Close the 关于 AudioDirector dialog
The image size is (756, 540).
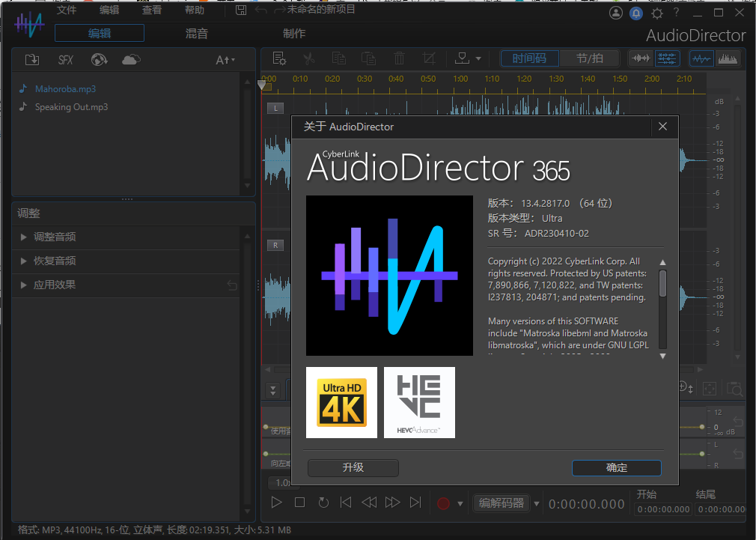(x=663, y=127)
